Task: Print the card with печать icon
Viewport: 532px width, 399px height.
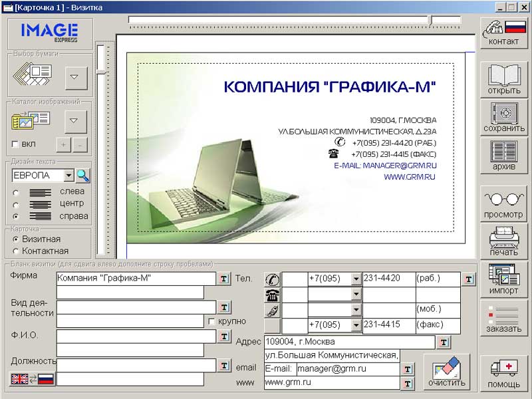Action: [504, 241]
